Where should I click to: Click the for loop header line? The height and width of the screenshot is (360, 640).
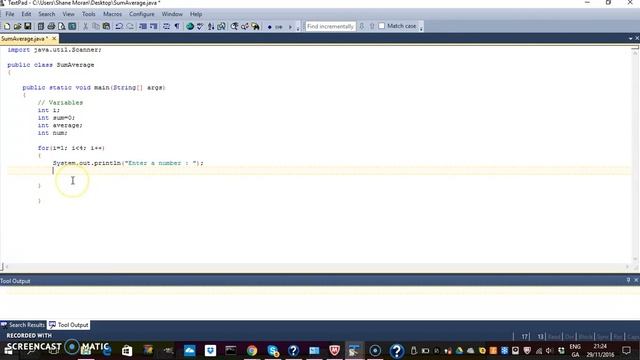[x=71, y=148]
